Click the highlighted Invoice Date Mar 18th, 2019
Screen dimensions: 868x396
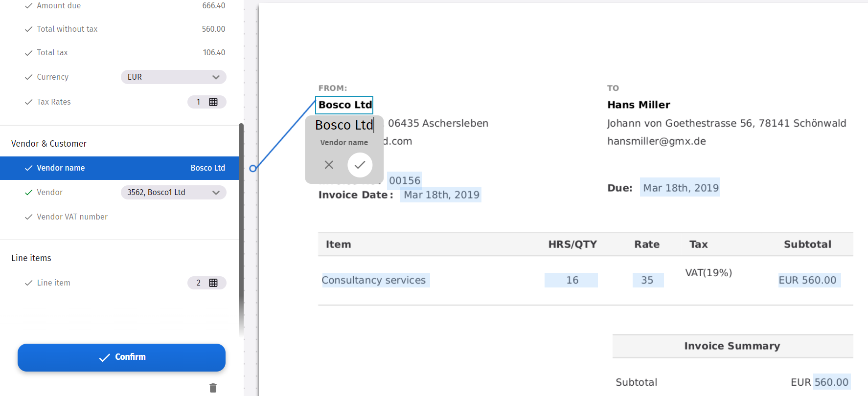point(441,195)
